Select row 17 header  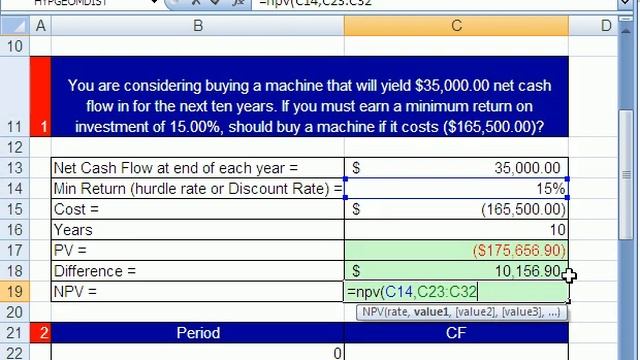15,250
